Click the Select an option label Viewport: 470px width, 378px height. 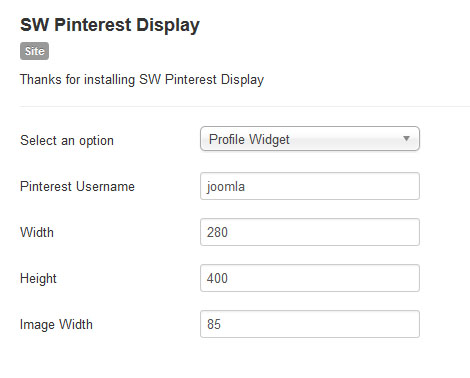coord(67,140)
